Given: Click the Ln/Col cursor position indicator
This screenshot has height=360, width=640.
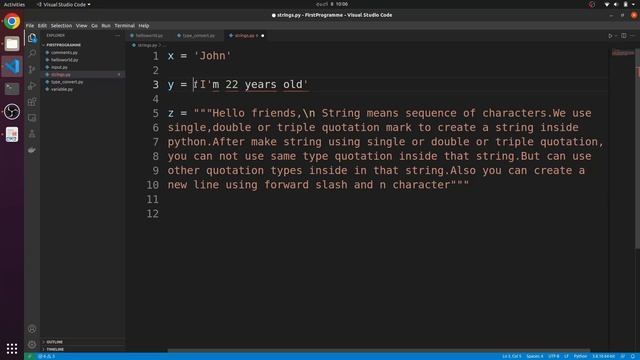Looking at the screenshot, I should [511, 356].
